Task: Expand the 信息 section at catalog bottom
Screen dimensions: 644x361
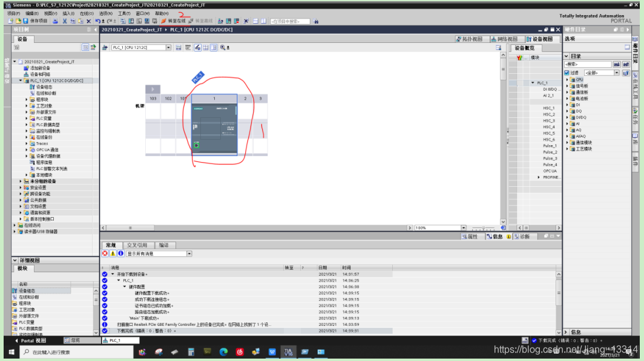Action: coord(567,333)
